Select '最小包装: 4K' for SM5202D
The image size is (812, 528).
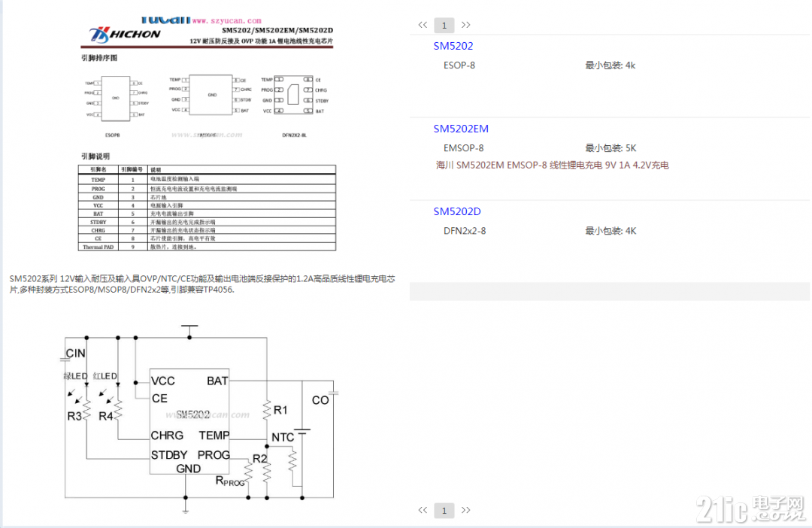coord(611,231)
